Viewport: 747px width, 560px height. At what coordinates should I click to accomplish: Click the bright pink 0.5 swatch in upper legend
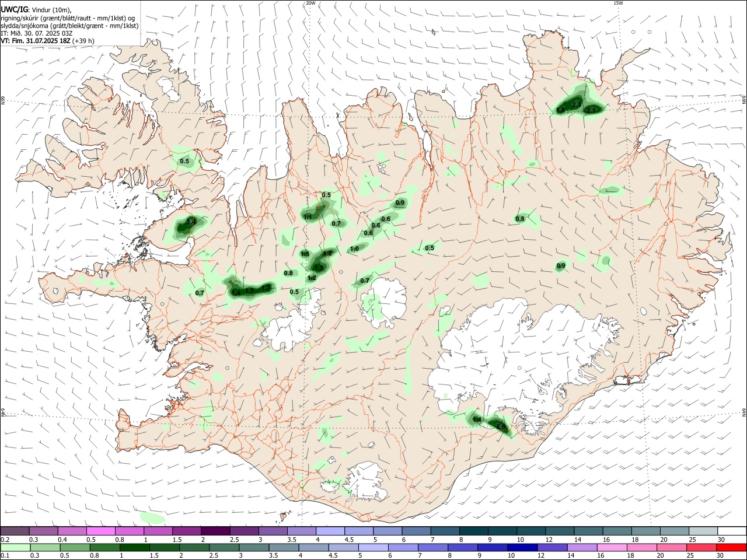tap(100, 531)
